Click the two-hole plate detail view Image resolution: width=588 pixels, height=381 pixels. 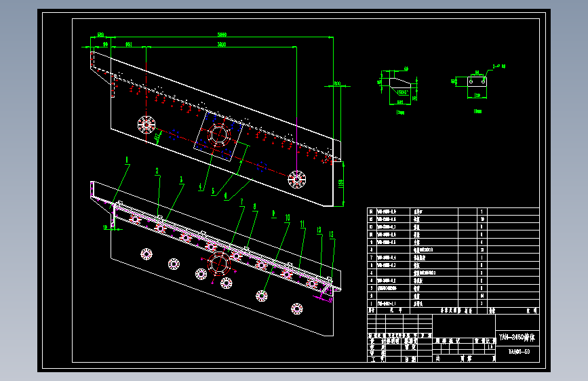point(477,81)
